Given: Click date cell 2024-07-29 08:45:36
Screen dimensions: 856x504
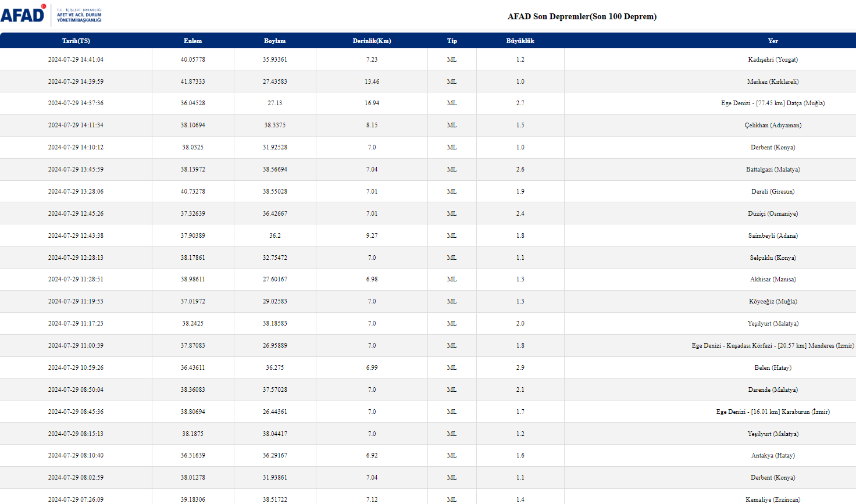Looking at the screenshot, I should tap(76, 412).
